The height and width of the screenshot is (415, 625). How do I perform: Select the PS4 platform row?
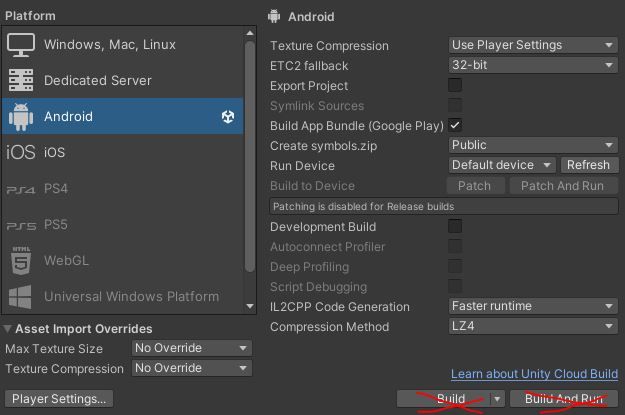(x=123, y=189)
